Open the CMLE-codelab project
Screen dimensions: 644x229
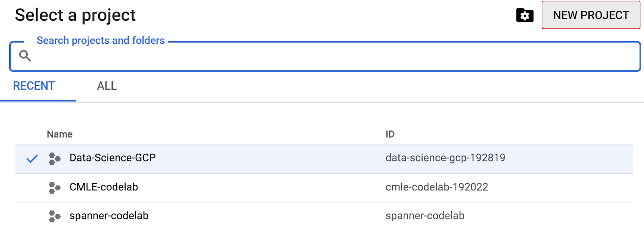pyautogui.click(x=103, y=187)
